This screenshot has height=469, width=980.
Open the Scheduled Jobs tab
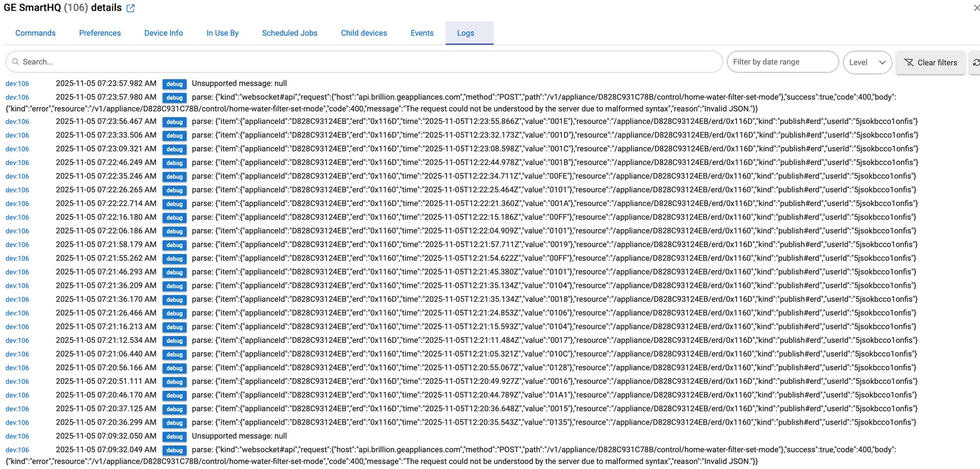click(x=289, y=33)
